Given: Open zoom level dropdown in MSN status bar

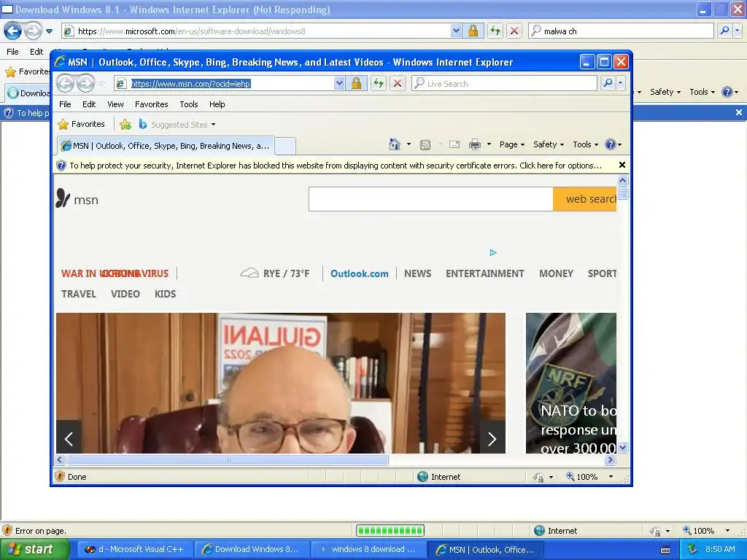Looking at the screenshot, I should [611, 477].
